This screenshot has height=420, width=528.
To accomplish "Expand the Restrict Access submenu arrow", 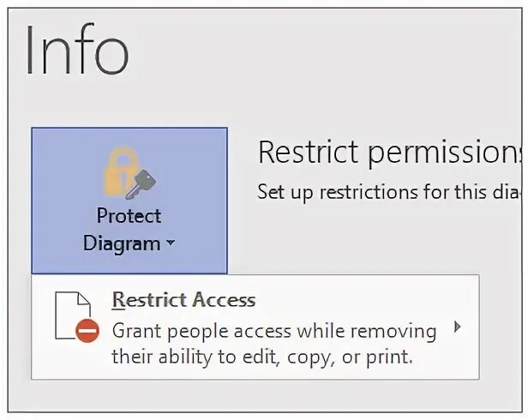I will (x=458, y=327).
